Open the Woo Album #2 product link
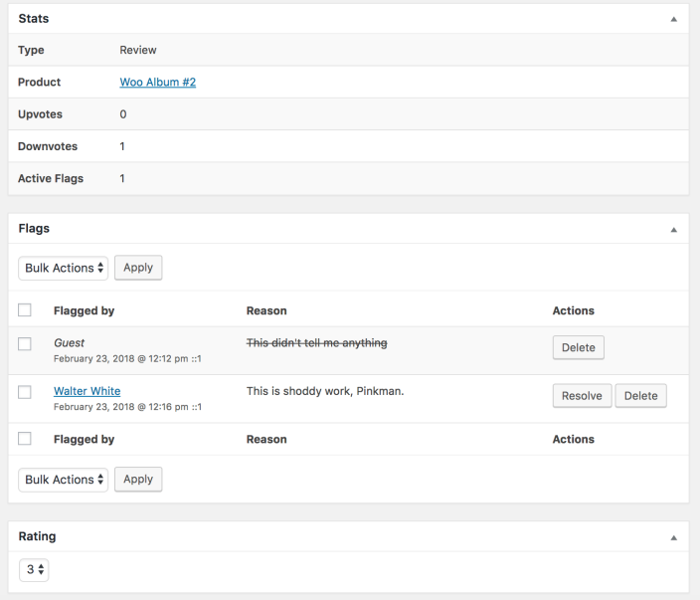The width and height of the screenshot is (700, 600). [x=157, y=83]
